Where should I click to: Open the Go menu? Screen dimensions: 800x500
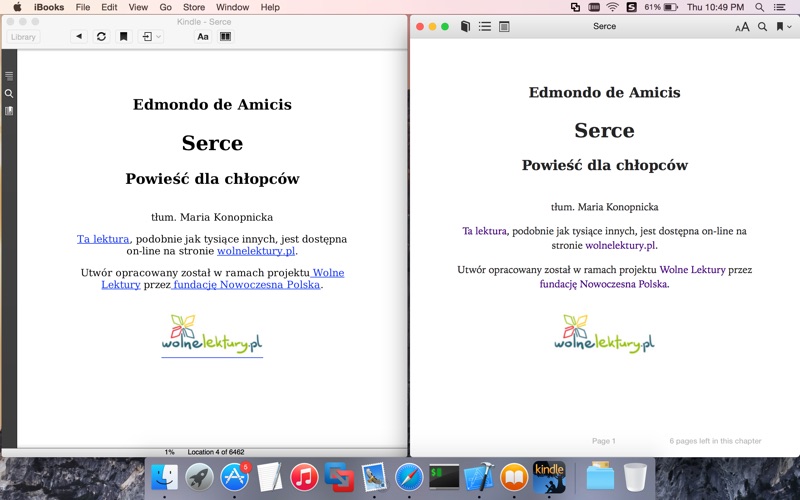coord(165,7)
